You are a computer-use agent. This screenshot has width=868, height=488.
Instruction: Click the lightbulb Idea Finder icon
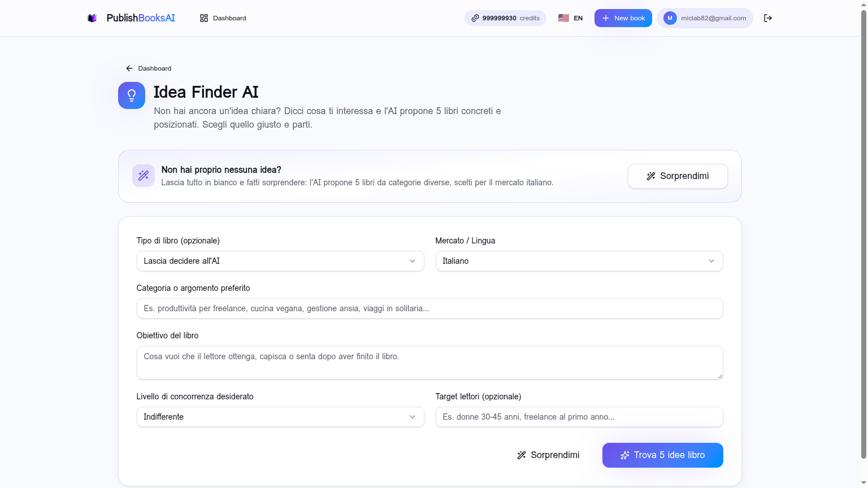(x=132, y=95)
